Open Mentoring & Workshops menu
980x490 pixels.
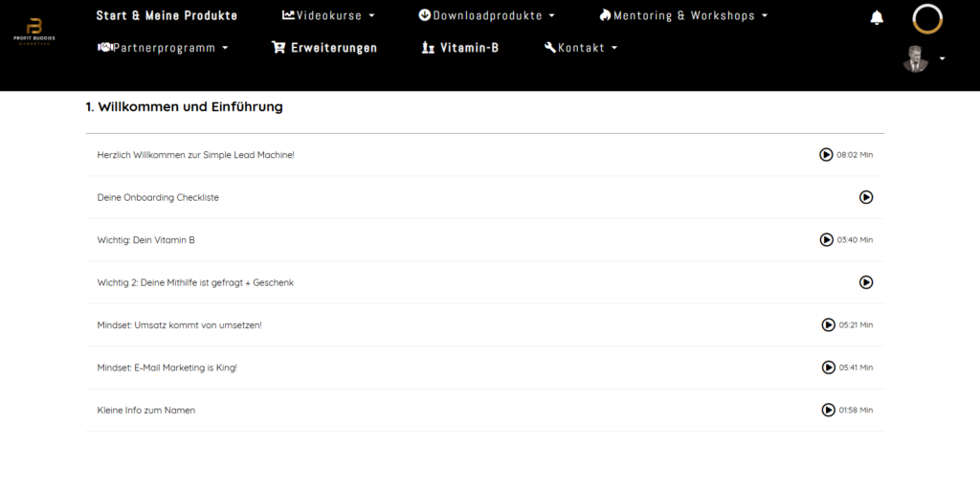(x=683, y=15)
